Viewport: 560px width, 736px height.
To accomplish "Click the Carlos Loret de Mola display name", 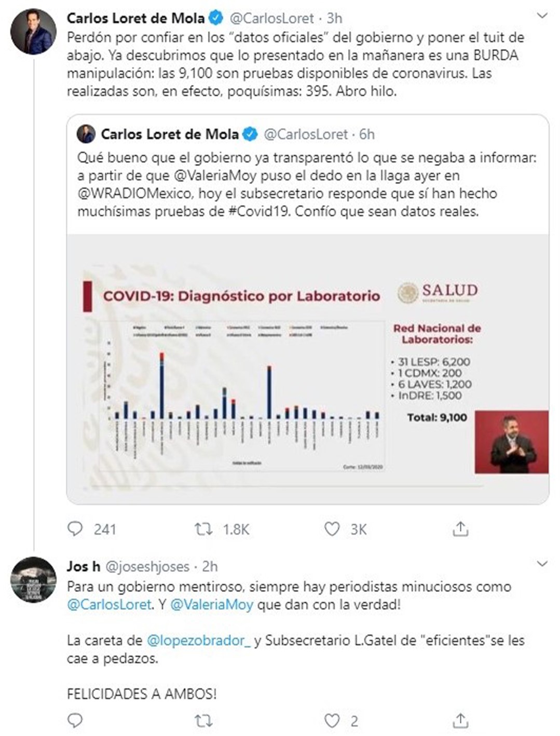I will [x=136, y=18].
